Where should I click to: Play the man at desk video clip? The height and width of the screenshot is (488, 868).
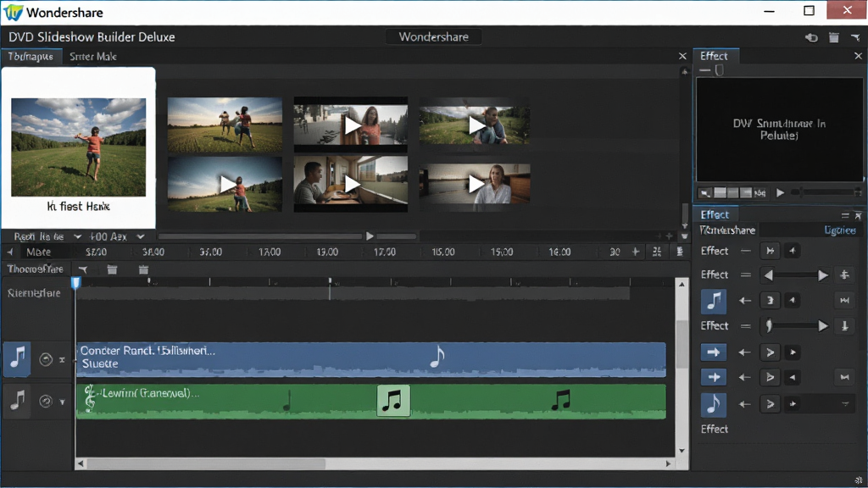click(x=350, y=184)
